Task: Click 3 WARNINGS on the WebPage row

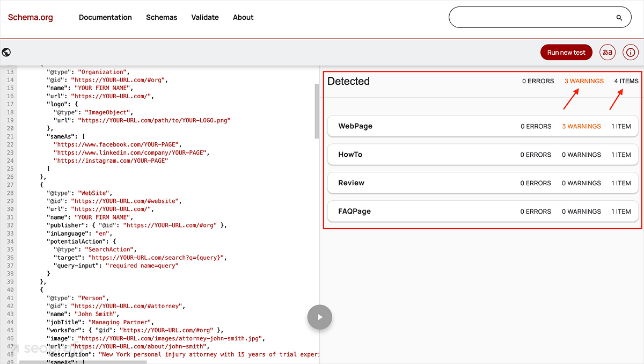Action: (x=581, y=126)
